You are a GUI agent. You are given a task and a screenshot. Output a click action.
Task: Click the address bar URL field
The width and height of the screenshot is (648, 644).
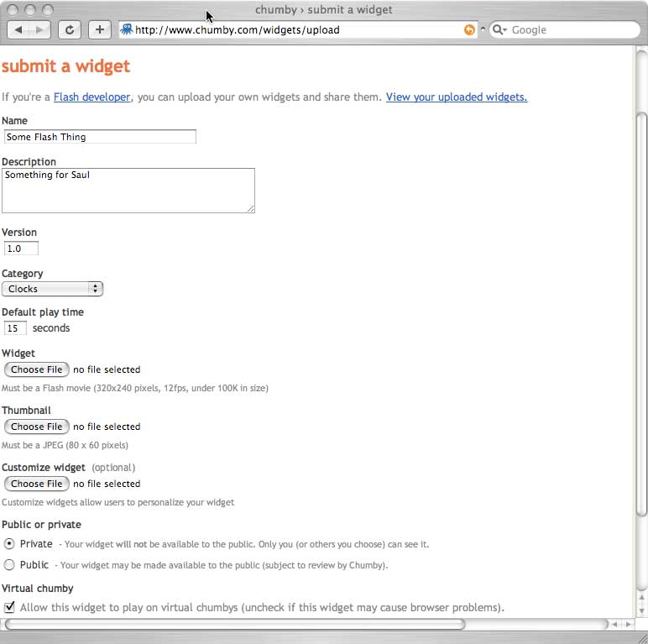coord(297,29)
